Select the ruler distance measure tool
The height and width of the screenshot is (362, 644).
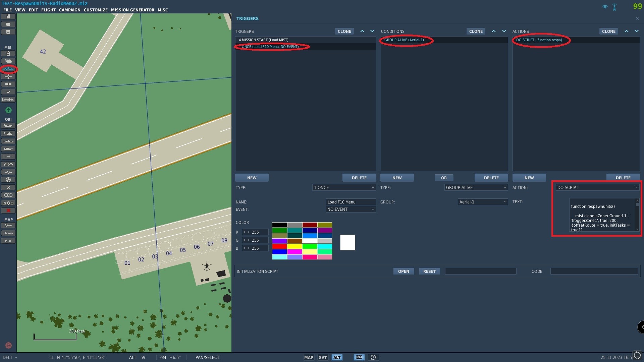tap(8, 241)
